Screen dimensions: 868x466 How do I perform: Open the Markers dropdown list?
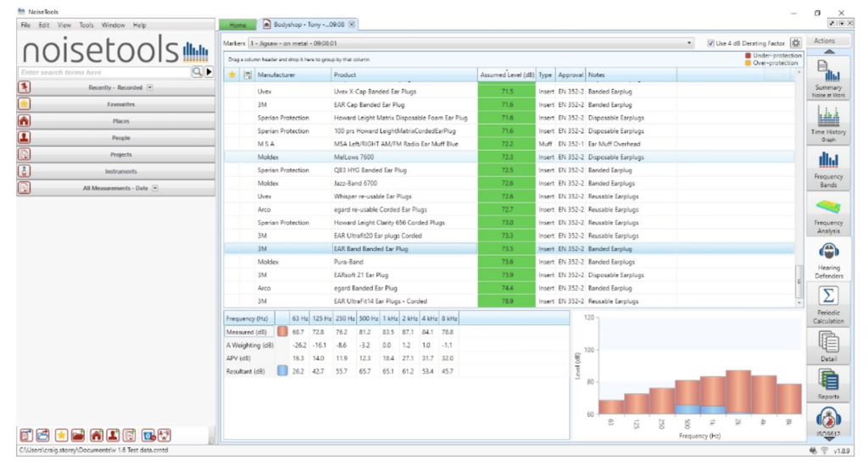690,42
